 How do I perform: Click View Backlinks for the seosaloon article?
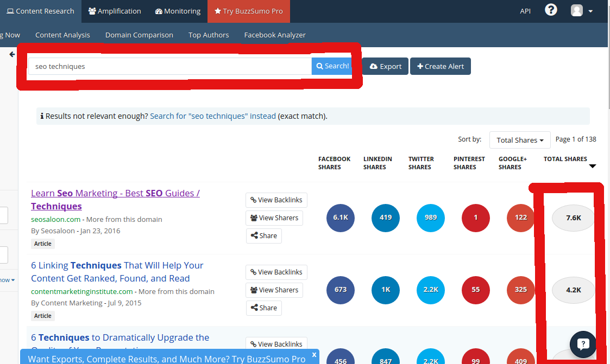pos(276,200)
